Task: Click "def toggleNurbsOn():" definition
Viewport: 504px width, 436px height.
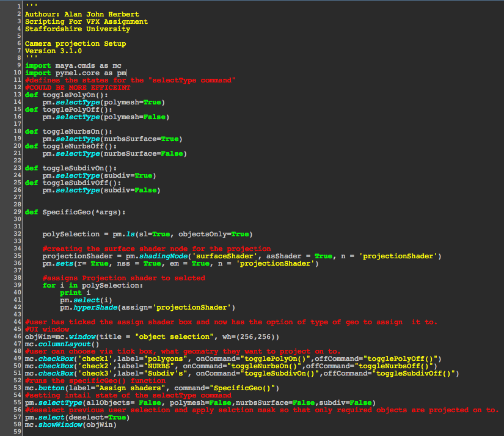Action: click(69, 131)
